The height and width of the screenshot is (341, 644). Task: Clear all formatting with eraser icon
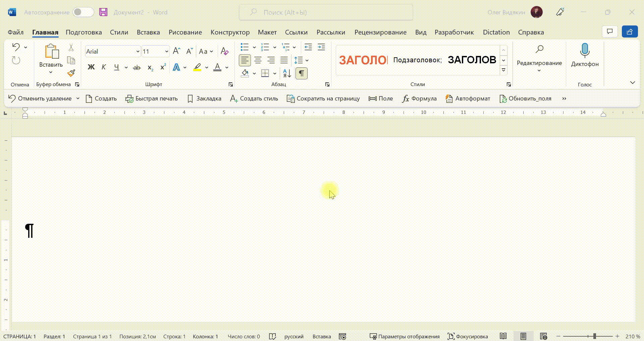pyautogui.click(x=224, y=51)
